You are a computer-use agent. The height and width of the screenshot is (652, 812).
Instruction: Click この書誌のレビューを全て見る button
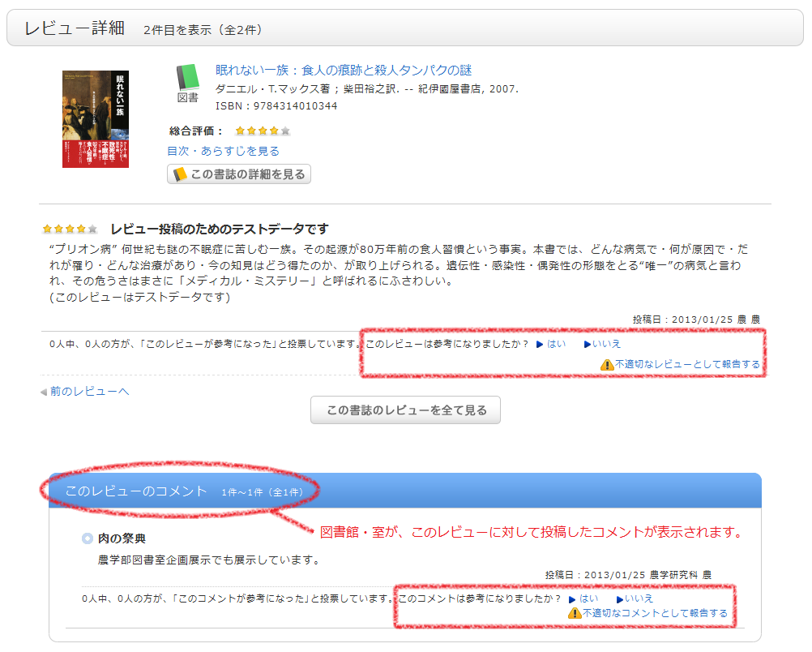click(405, 410)
